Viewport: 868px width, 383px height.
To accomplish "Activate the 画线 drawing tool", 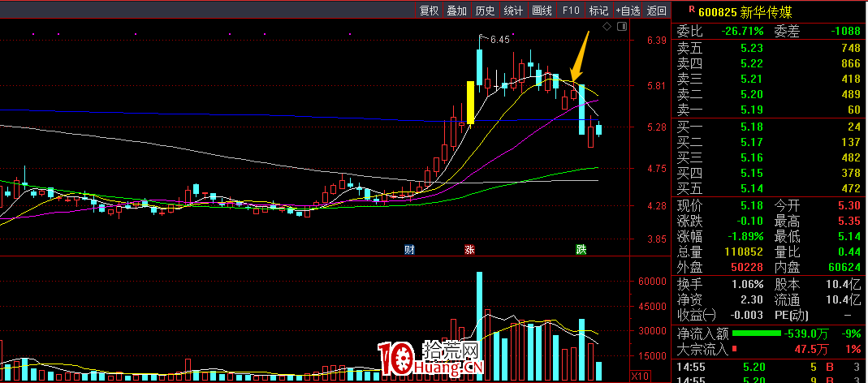I will (542, 10).
